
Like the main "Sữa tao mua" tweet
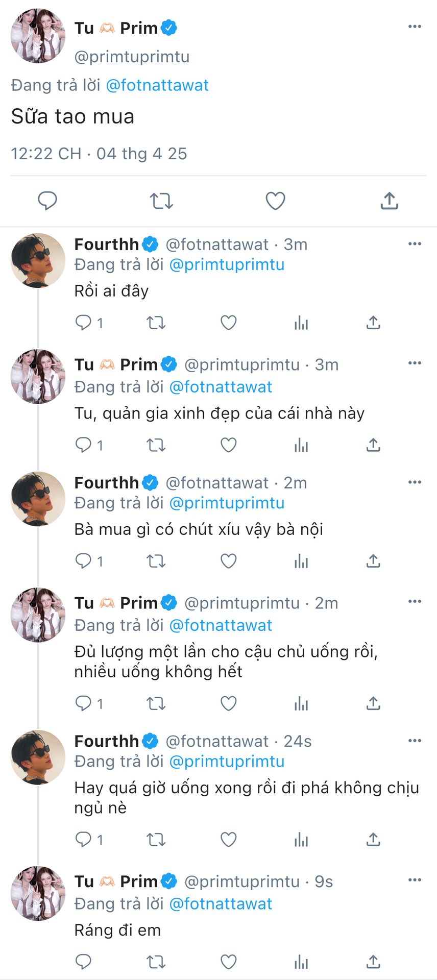275,201
